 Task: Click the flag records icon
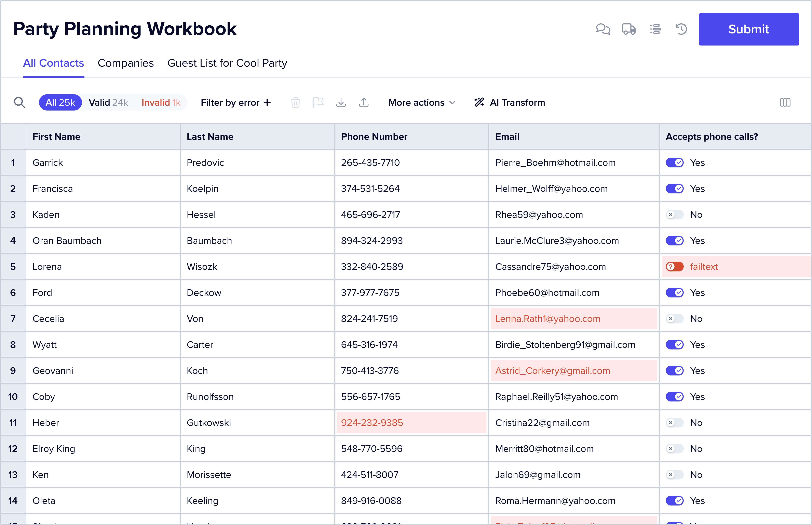click(318, 102)
